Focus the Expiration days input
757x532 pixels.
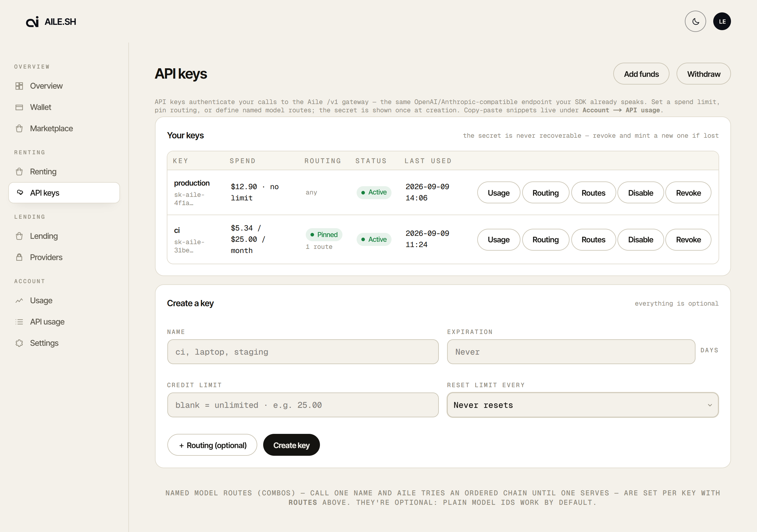[x=571, y=352]
